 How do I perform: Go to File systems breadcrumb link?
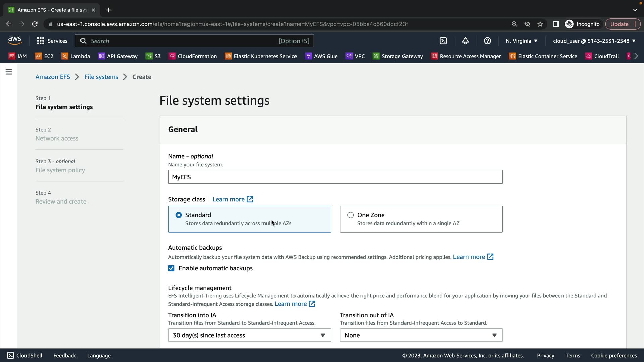101,77
